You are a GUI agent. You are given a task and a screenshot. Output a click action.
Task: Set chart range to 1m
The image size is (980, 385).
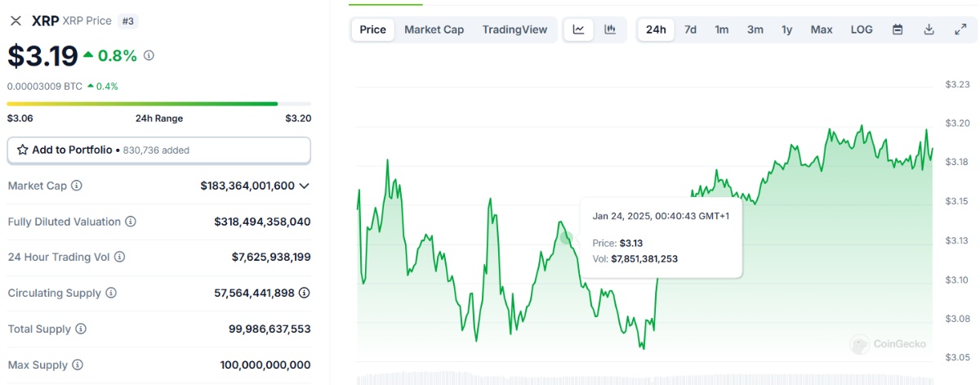pyautogui.click(x=722, y=29)
